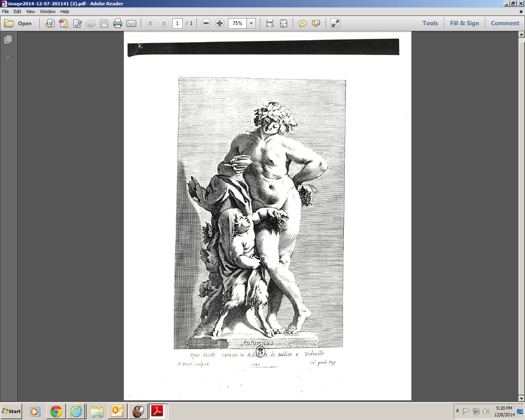Open the Help menu
Viewport: 525px width, 420px height.
tap(65, 11)
